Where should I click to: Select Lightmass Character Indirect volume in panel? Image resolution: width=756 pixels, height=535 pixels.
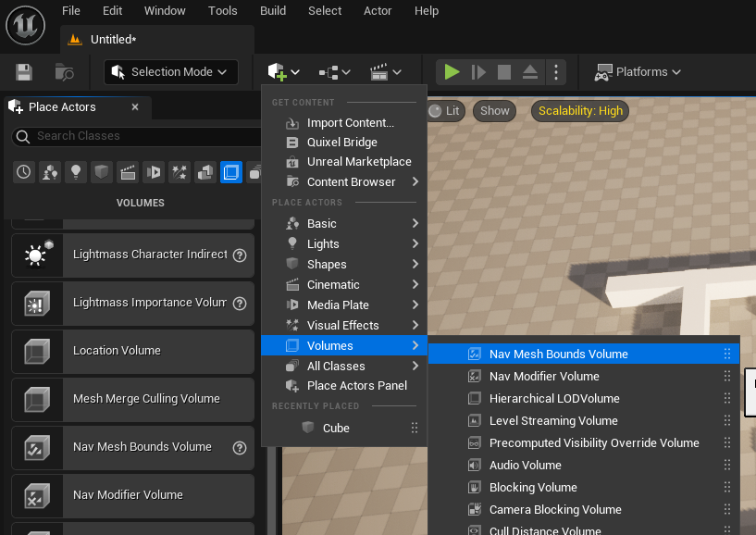click(x=132, y=255)
